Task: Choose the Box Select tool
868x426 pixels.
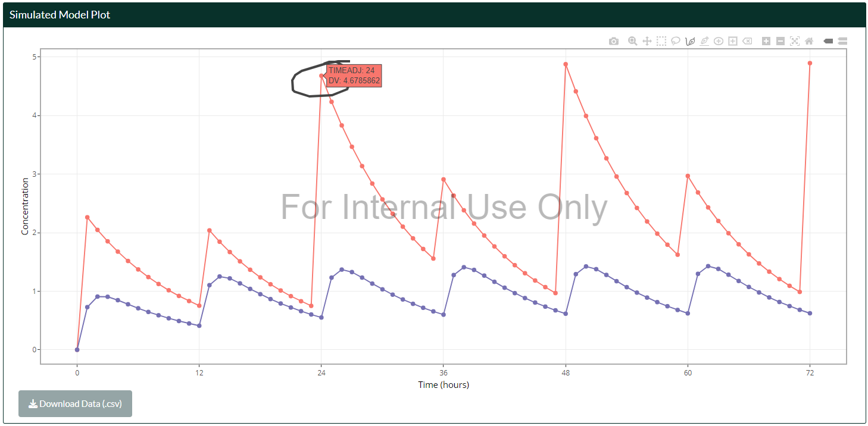Action: pos(661,41)
